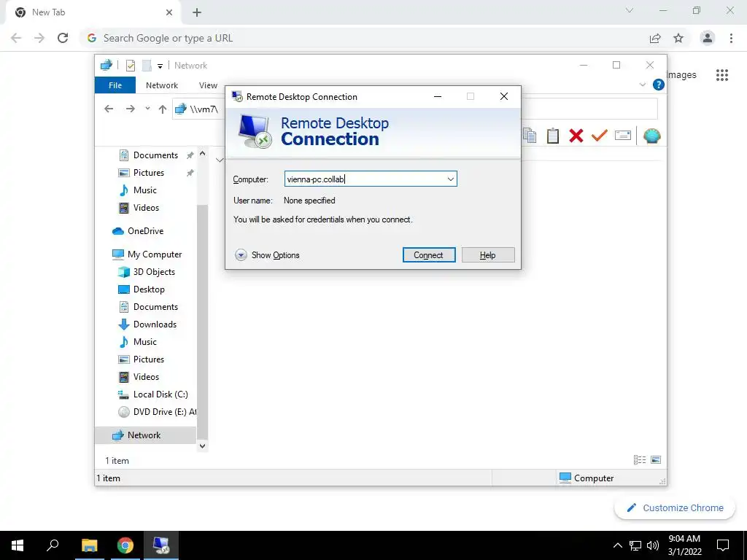Click the rename icon in explorer toolbar
The image size is (747, 560).
coord(623,136)
